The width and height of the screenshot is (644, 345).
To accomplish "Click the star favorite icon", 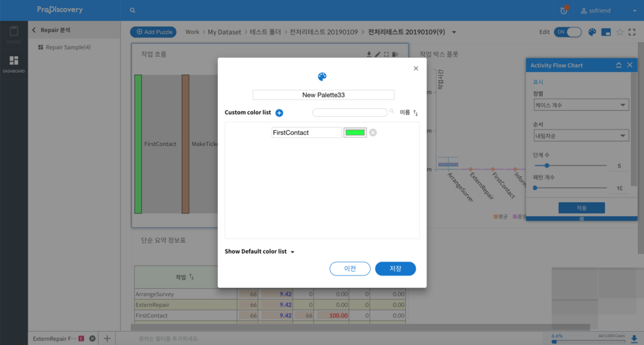I will coord(619,32).
